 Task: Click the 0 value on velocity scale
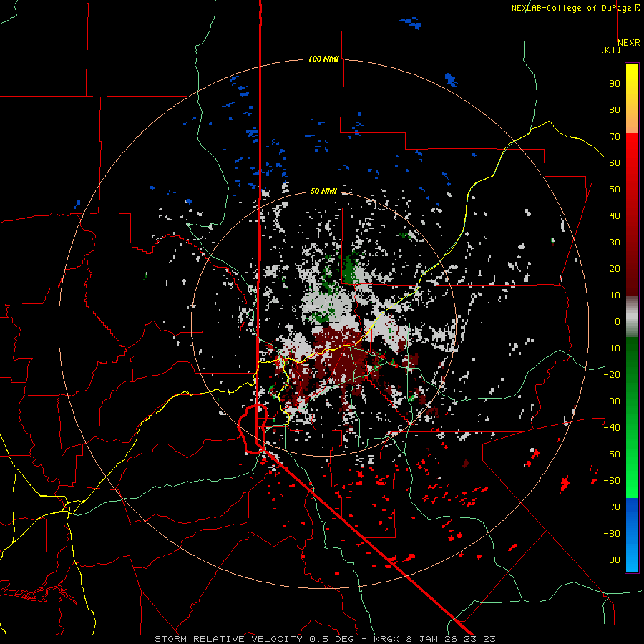coord(618,322)
